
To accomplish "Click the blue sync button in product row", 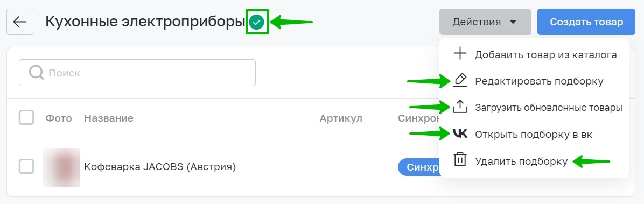I will pyautogui.click(x=418, y=167).
